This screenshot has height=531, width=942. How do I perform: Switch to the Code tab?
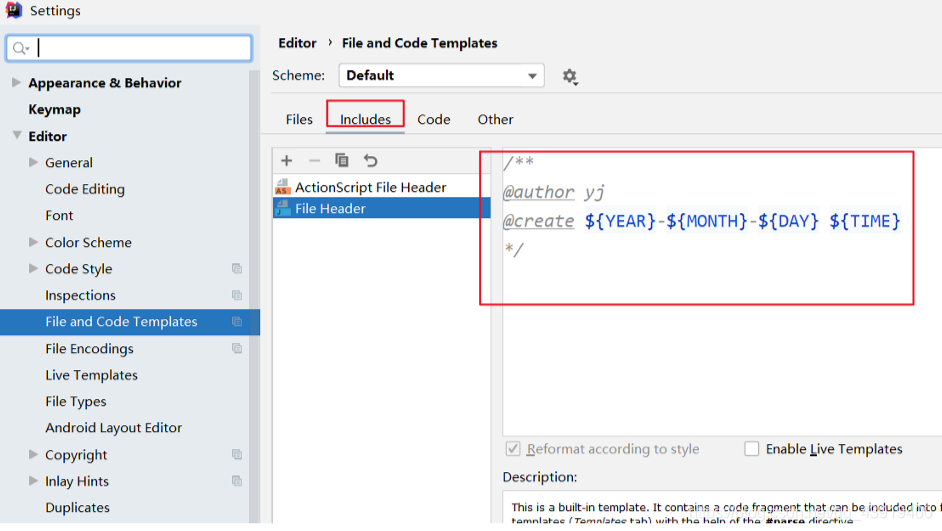tap(434, 120)
